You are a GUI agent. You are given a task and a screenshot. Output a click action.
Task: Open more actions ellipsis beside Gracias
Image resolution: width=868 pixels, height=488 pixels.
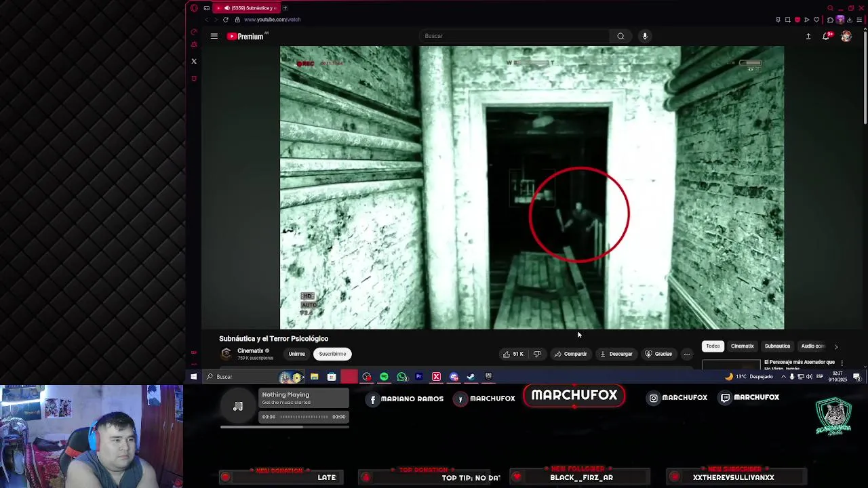coord(687,354)
